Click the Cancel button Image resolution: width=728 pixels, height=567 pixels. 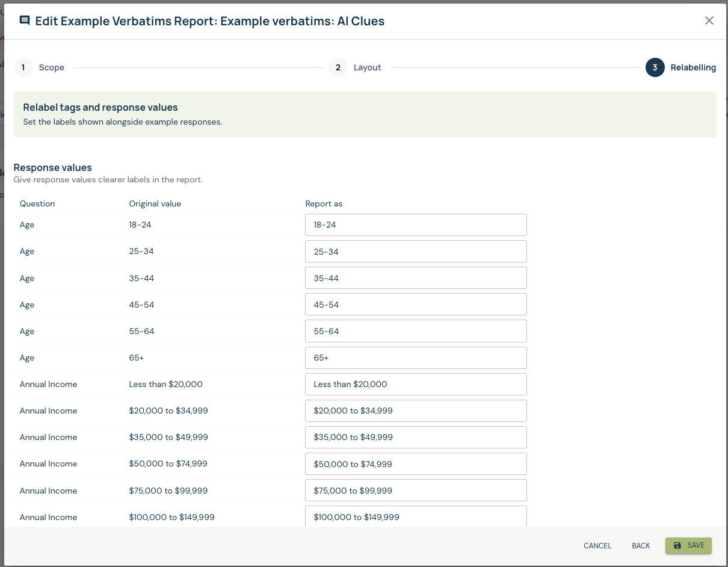pos(597,546)
